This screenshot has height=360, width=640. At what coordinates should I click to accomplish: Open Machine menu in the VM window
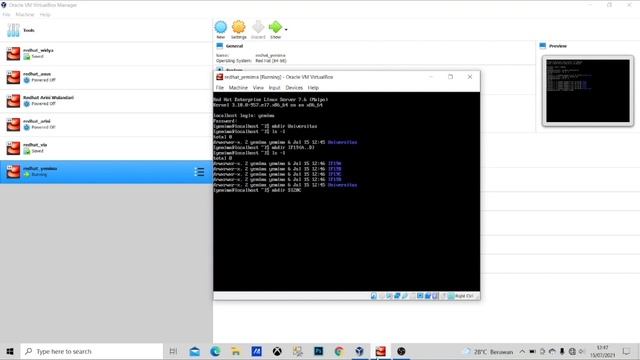[x=238, y=88]
